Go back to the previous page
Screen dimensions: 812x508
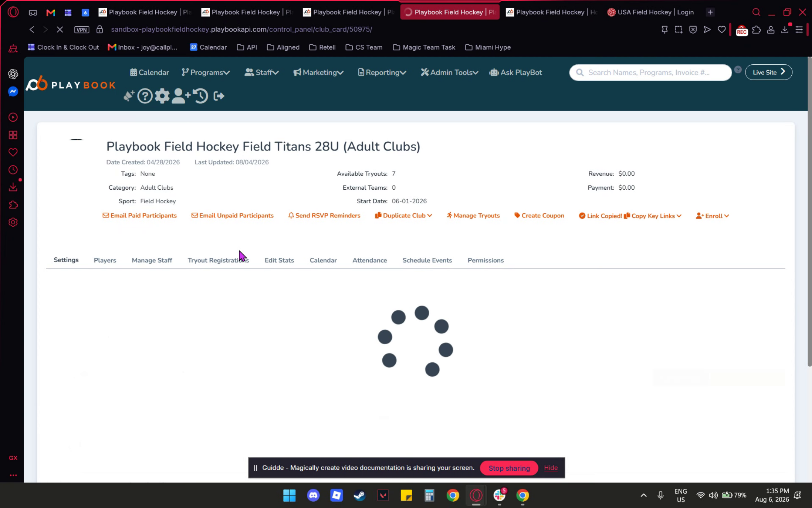tap(32, 29)
